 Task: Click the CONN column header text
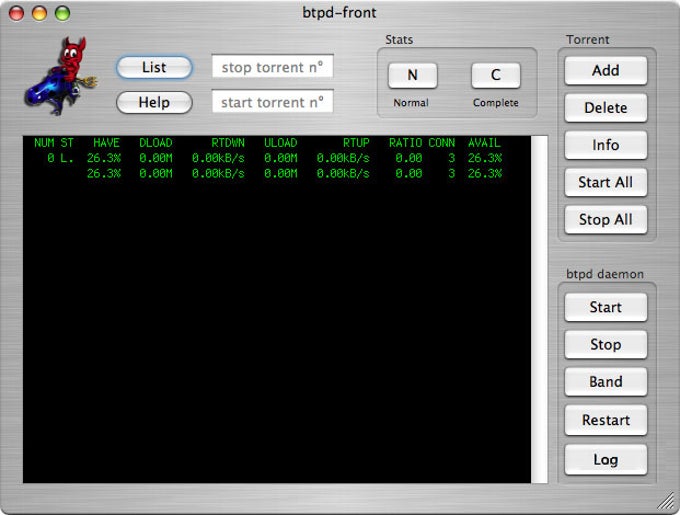442,143
